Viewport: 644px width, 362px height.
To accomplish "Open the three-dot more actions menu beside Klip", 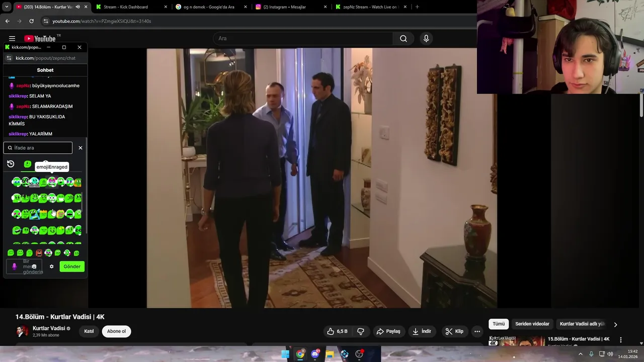I will coord(477,331).
